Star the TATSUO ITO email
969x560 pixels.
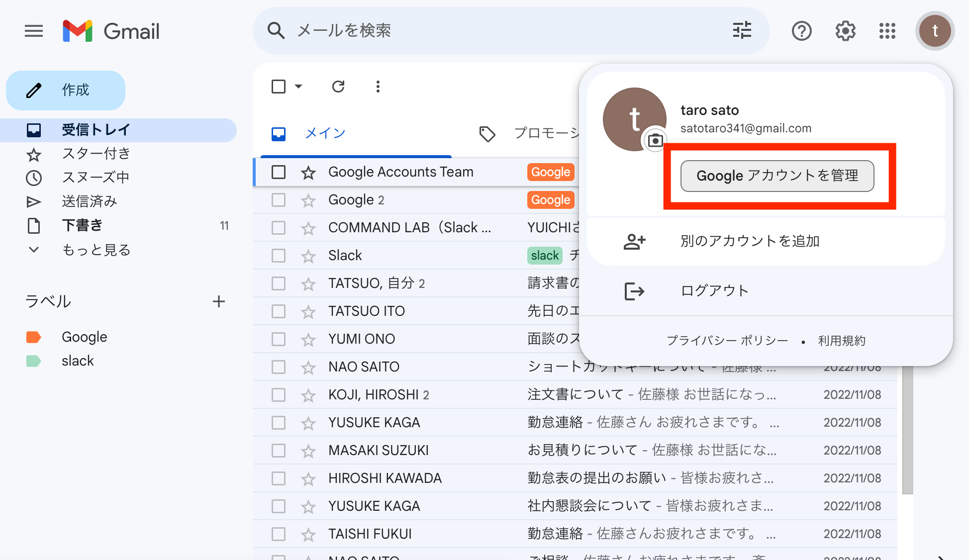308,311
